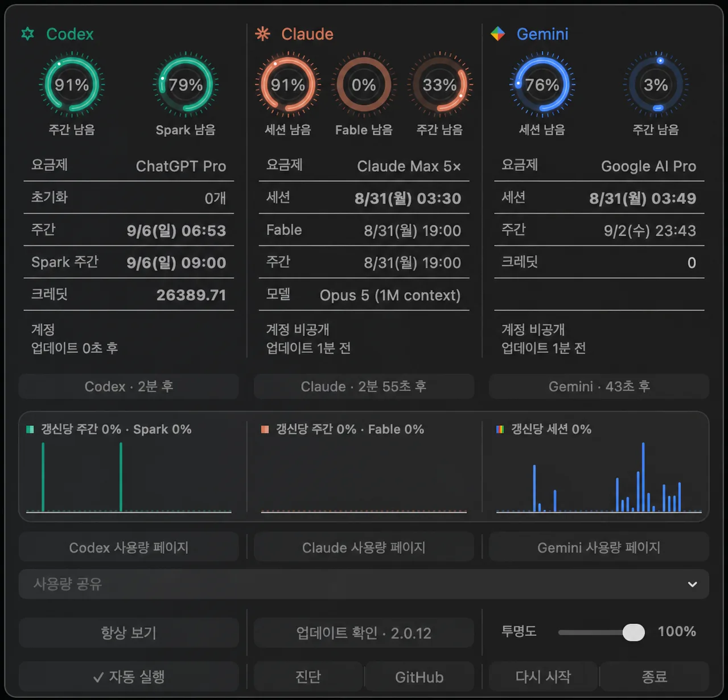Click the Google AI Pro plan value
Screen dimensions: 728x700
coord(648,166)
